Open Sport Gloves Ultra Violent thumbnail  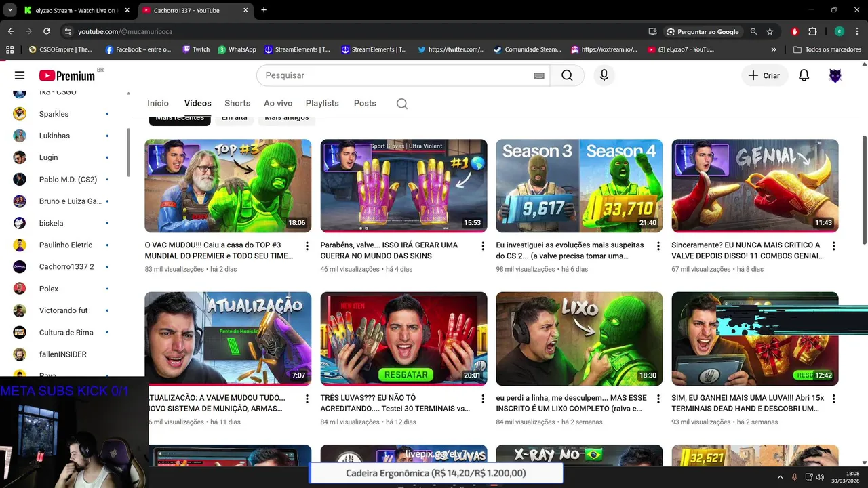(x=403, y=186)
